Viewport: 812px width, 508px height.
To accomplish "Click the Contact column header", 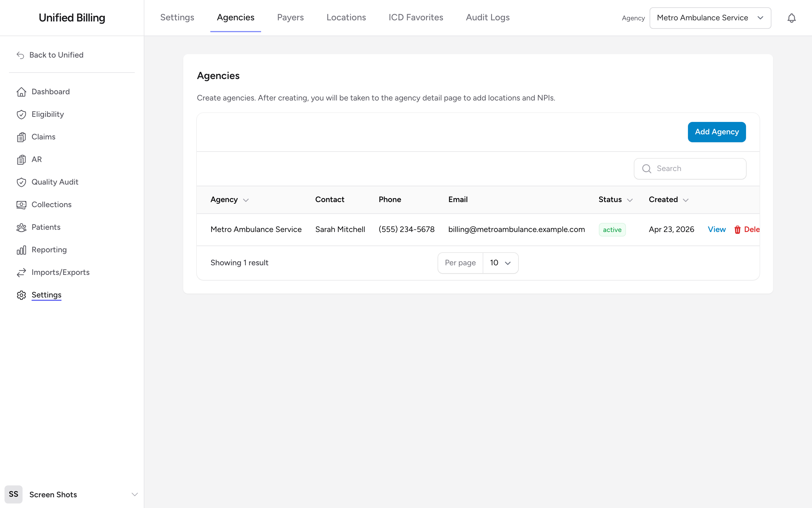I will [330, 200].
